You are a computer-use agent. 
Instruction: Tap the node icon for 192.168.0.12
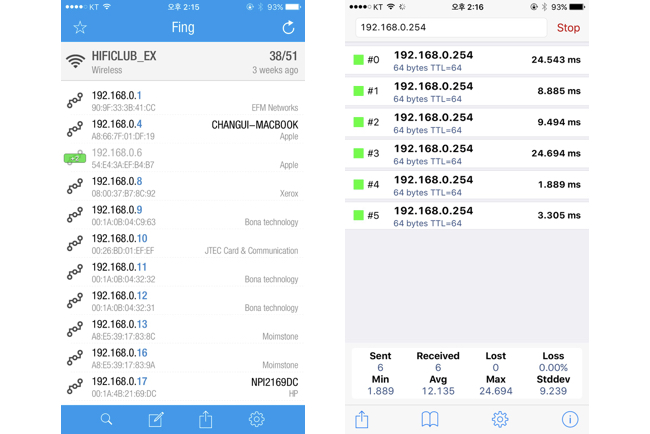pyautogui.click(x=75, y=301)
